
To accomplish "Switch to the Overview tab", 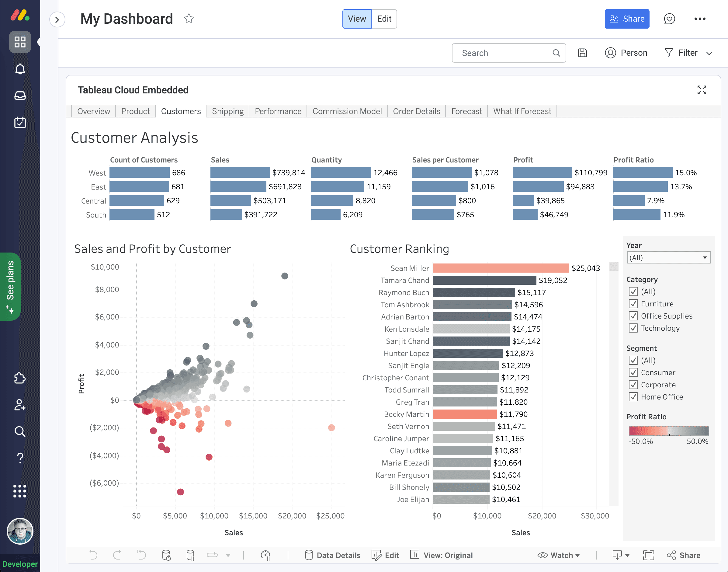I will 94,111.
